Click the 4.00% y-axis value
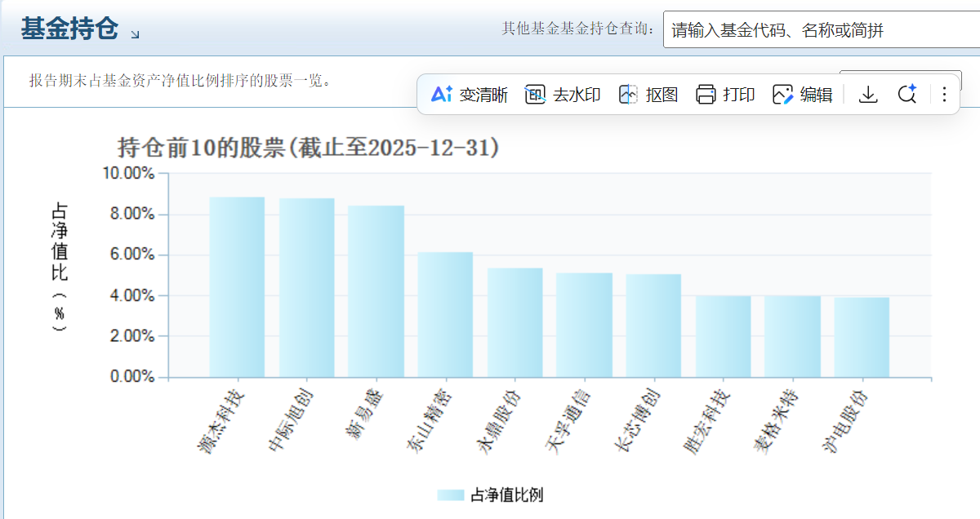The height and width of the screenshot is (519, 980). coord(132,295)
